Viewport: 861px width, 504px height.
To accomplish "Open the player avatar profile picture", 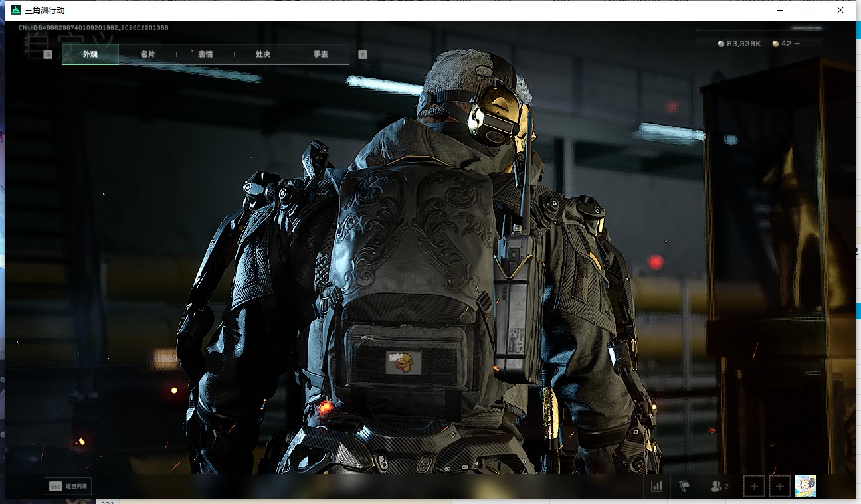I will pos(806,486).
